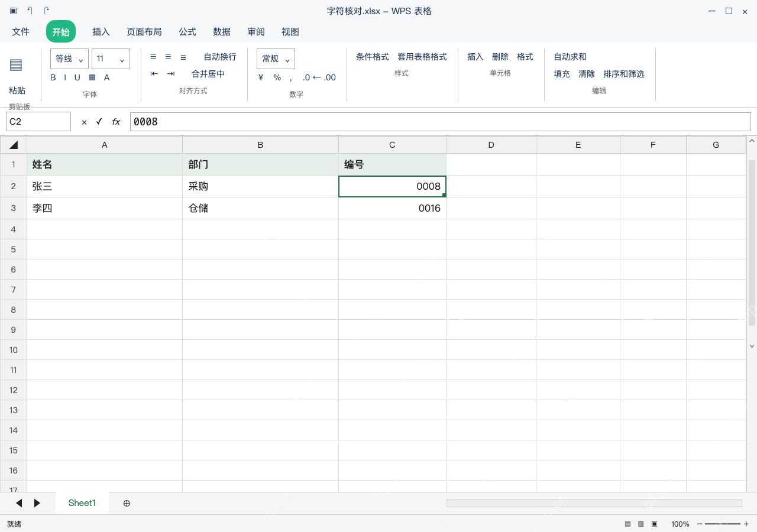Apply percent % number format
The width and height of the screenshot is (757, 532).
[x=277, y=77]
